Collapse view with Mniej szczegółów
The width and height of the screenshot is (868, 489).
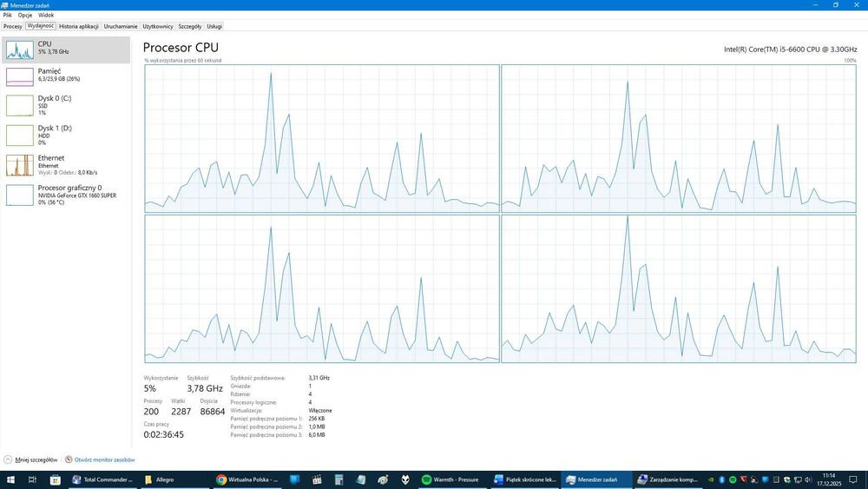pos(30,459)
